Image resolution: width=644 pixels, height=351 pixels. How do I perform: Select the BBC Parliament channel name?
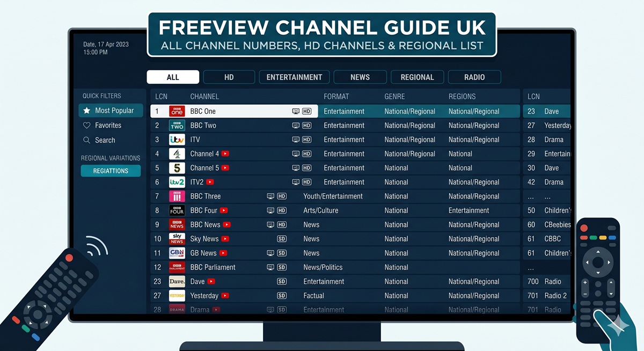pyautogui.click(x=213, y=267)
